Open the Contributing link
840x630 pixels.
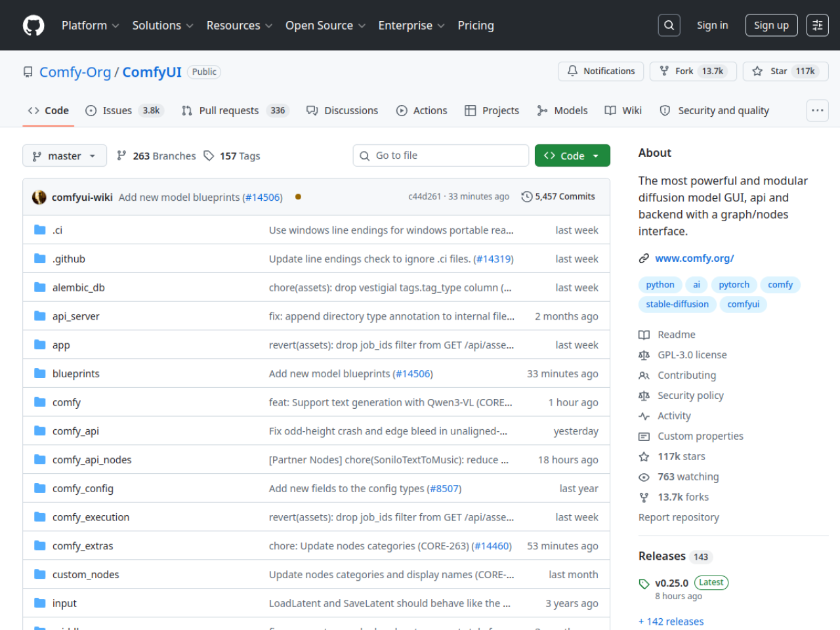687,375
